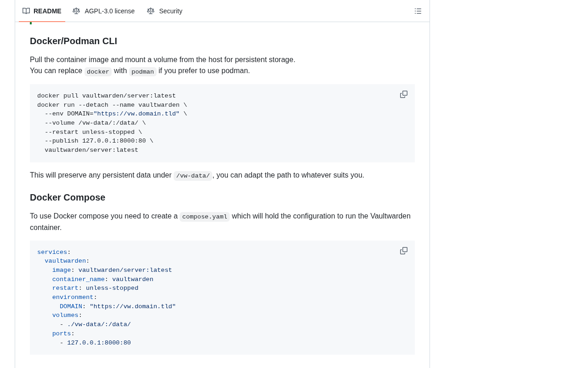Click the inline '/vw-data/' code text

coord(193,176)
